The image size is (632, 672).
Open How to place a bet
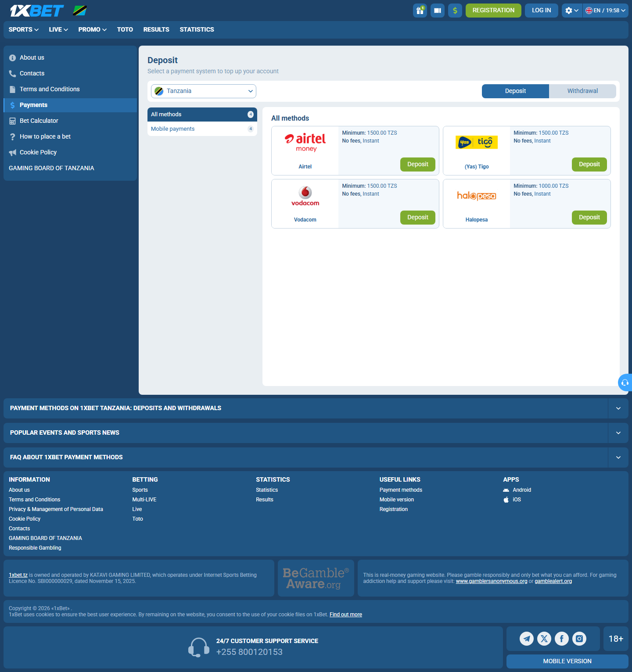point(70,136)
